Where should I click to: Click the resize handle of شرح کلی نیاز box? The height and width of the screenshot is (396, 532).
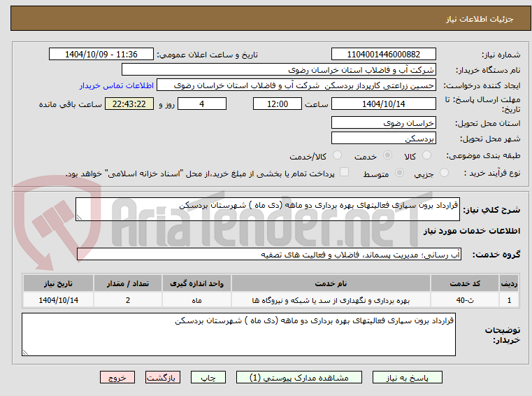pyautogui.click(x=79, y=218)
